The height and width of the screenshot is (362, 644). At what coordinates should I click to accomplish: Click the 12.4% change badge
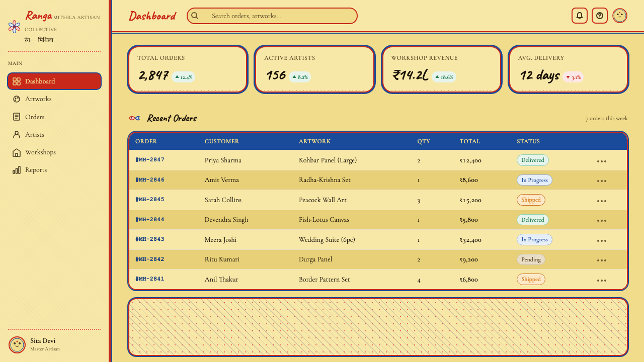[x=184, y=77]
